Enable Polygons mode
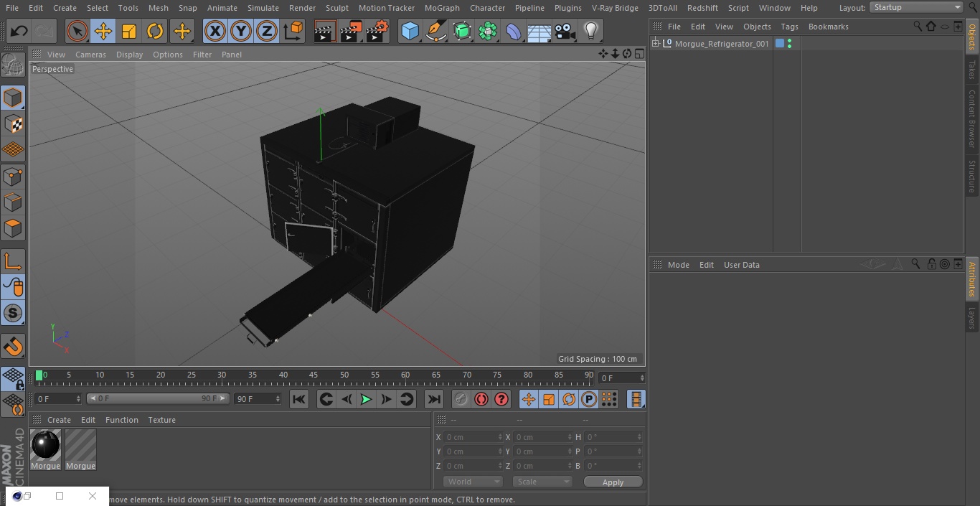Viewport: 980px width, 506px height. click(13, 229)
